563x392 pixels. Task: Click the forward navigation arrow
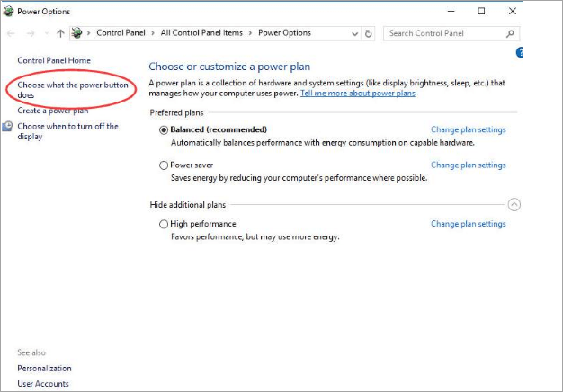pos(30,33)
